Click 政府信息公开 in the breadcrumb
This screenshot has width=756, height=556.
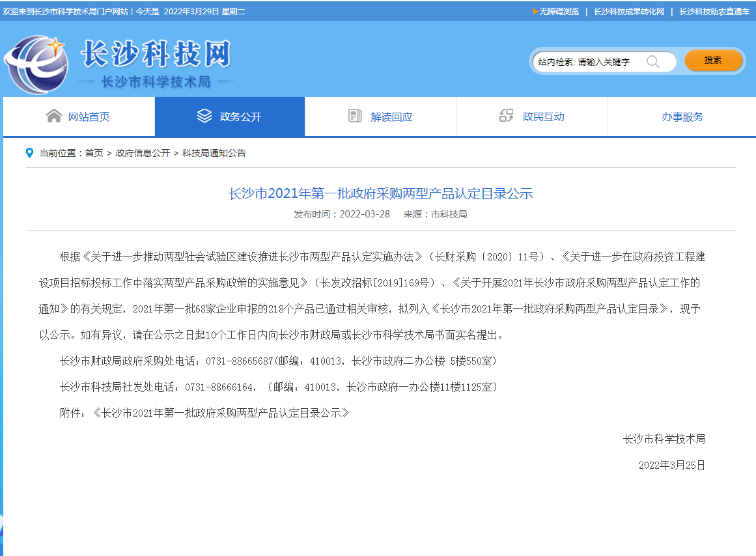pyautogui.click(x=143, y=153)
